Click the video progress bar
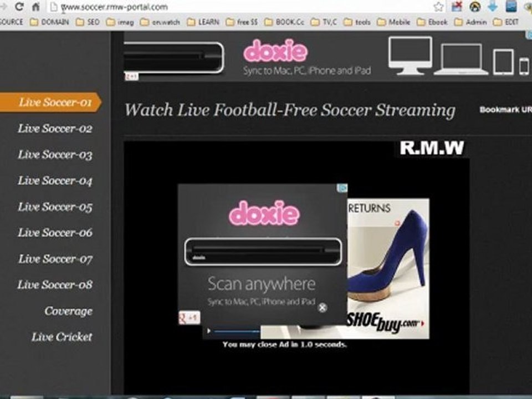 [237, 331]
